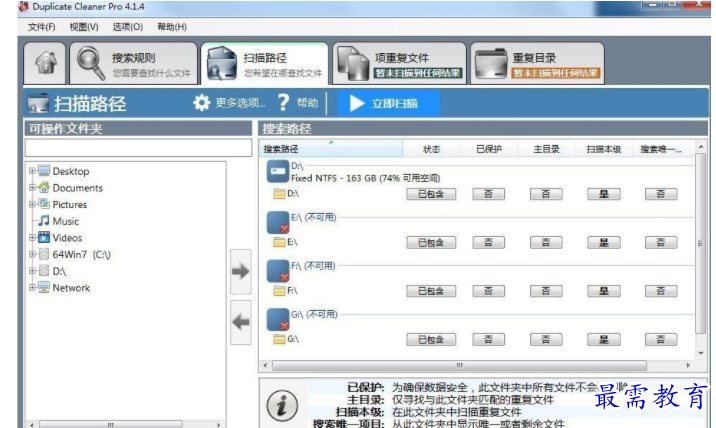Open the 帮助(H) menu
This screenshot has height=428, width=716.
[172, 27]
